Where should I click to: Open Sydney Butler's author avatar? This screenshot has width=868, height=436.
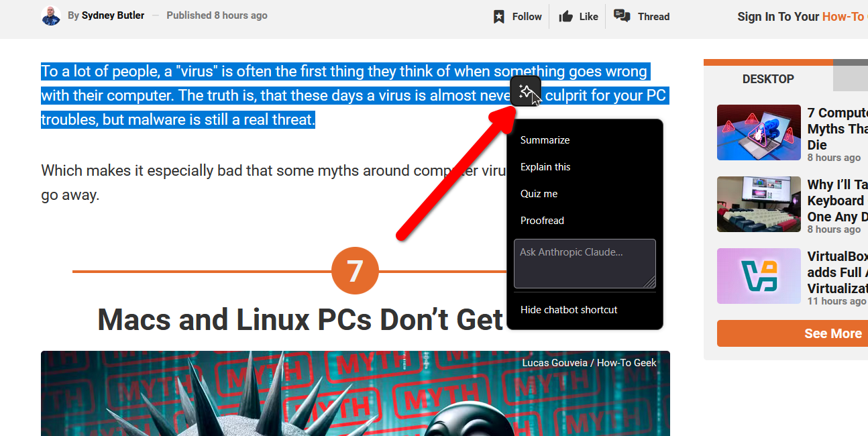(x=51, y=15)
